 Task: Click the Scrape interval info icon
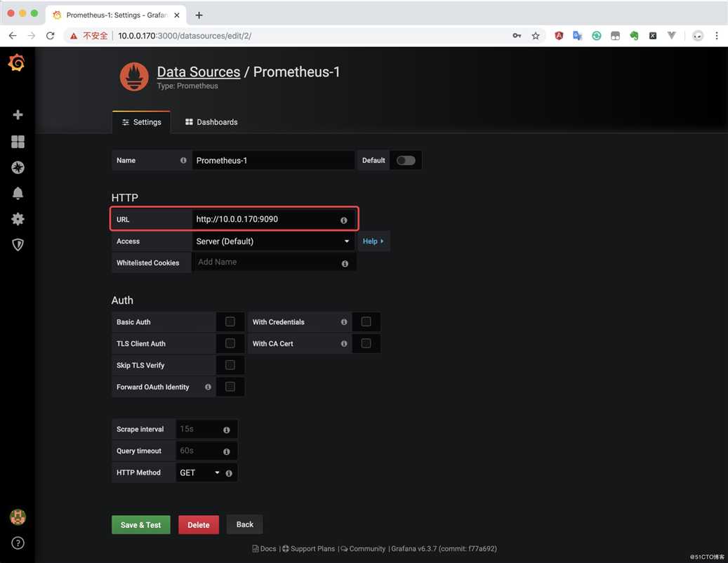(227, 430)
